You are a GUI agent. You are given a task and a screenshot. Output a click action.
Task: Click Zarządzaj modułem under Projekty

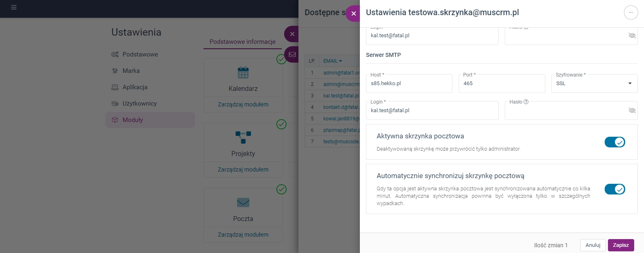(243, 169)
